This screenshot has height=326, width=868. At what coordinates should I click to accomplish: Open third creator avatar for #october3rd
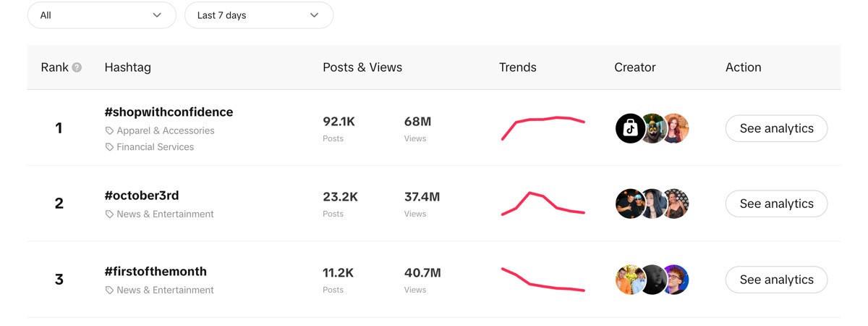(x=676, y=204)
